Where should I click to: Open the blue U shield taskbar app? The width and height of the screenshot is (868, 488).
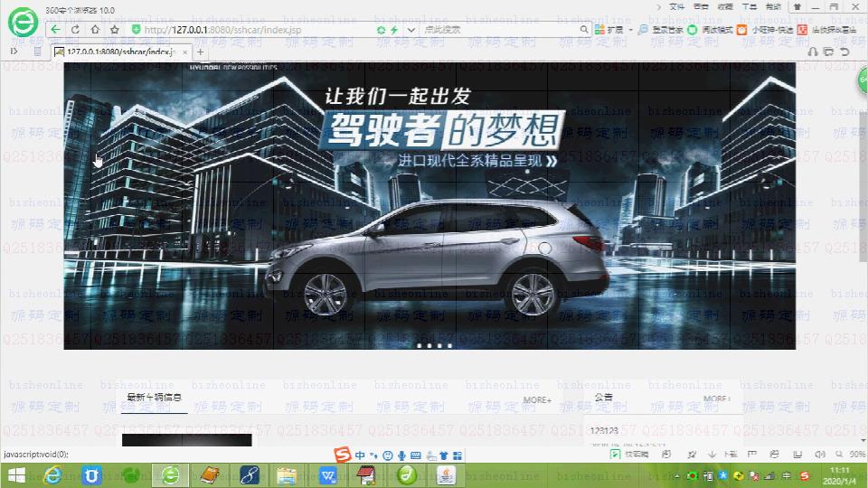(91, 476)
